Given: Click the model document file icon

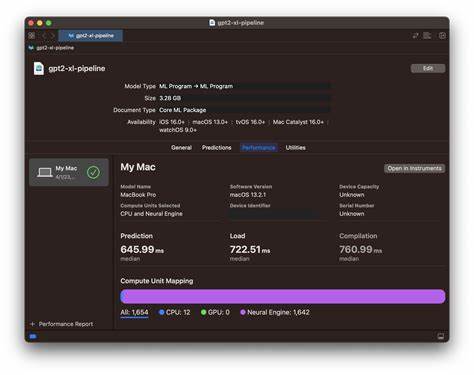Looking at the screenshot, I should point(39,68).
